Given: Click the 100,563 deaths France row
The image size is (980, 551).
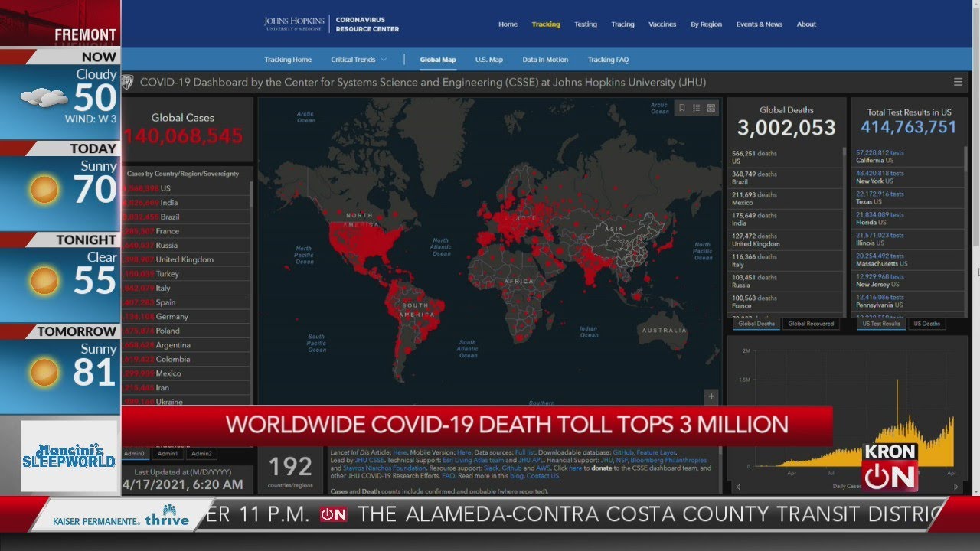Looking at the screenshot, I should point(786,302).
